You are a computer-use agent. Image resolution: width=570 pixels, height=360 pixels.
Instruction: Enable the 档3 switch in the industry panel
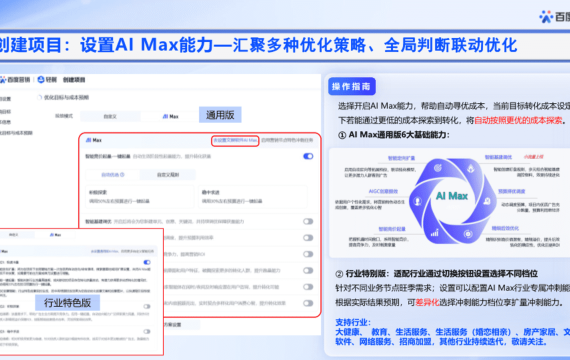(x=147, y=332)
